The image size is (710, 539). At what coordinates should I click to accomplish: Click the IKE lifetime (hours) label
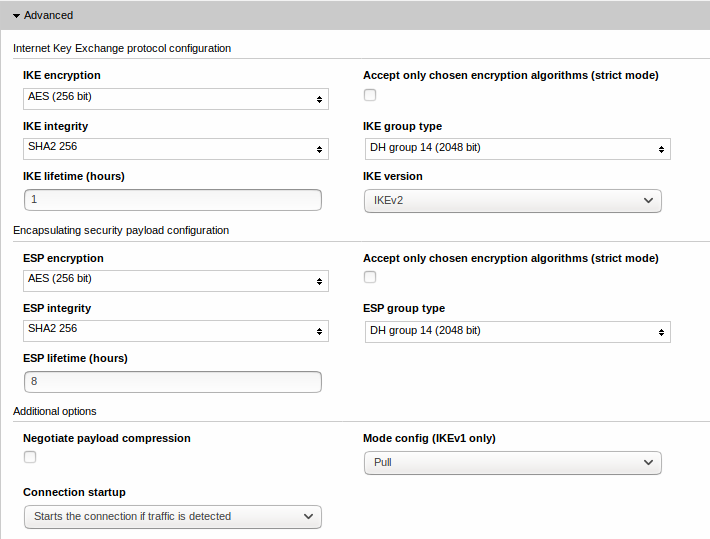[x=74, y=176]
